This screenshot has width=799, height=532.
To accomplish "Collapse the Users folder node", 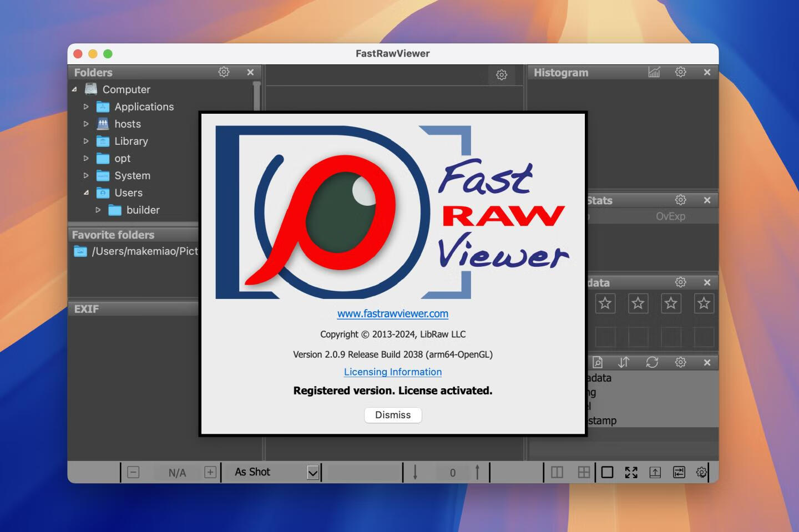I will 86,192.
